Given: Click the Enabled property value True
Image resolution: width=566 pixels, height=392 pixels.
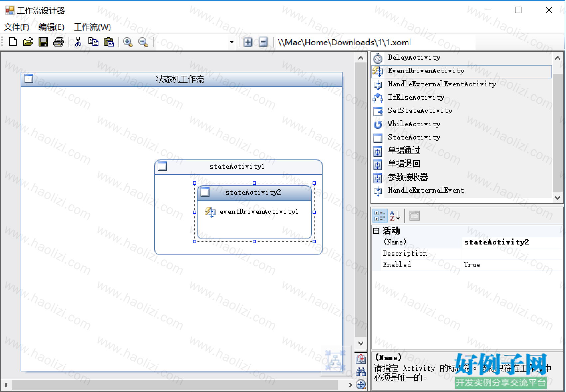Looking at the screenshot, I should click(512, 265).
